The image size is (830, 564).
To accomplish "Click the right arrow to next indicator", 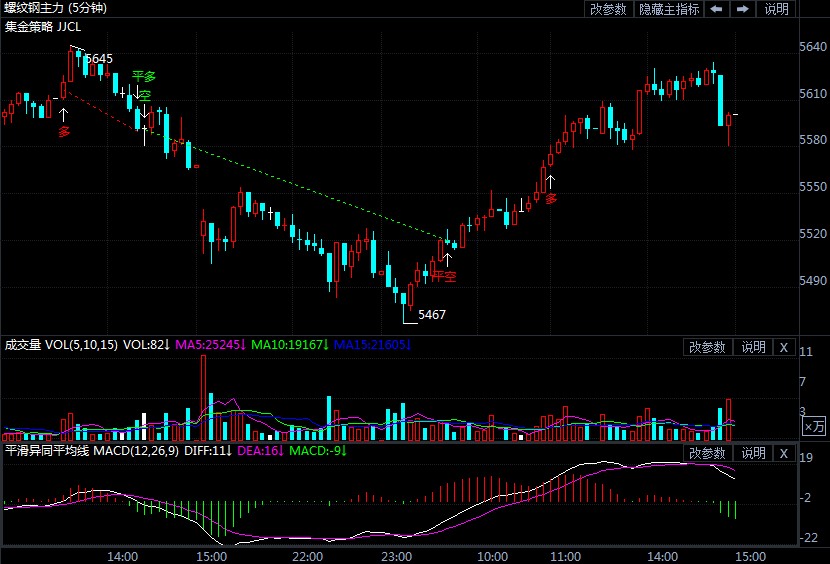I will click(x=742, y=9).
